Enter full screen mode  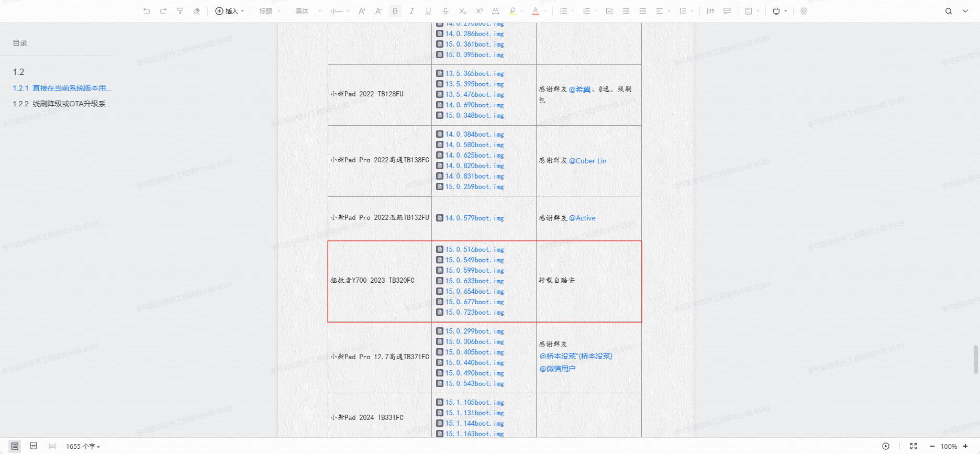pos(914,446)
